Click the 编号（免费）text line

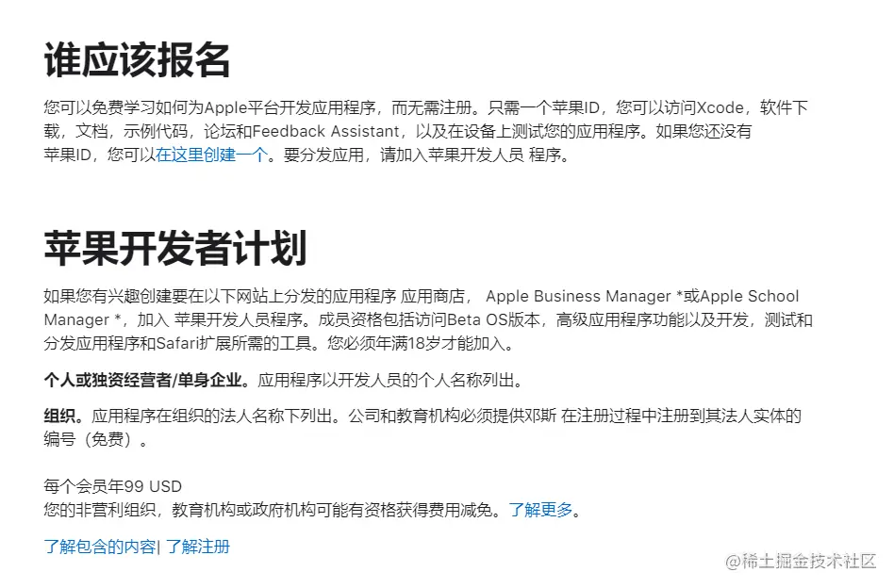click(x=95, y=439)
